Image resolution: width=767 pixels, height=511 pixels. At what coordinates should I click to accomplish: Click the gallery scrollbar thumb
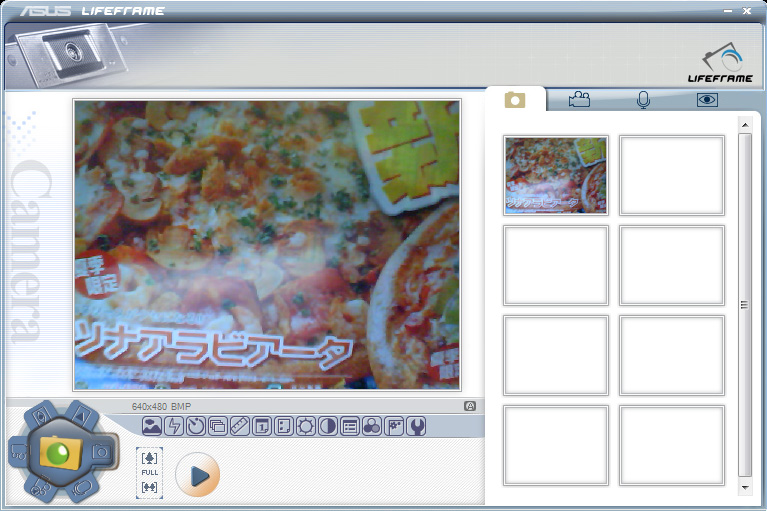click(744, 305)
